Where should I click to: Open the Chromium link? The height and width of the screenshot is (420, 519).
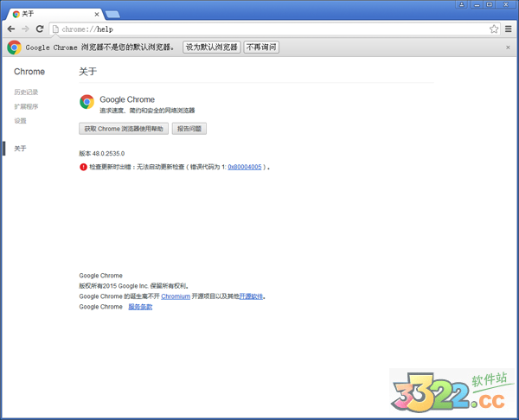(x=176, y=296)
